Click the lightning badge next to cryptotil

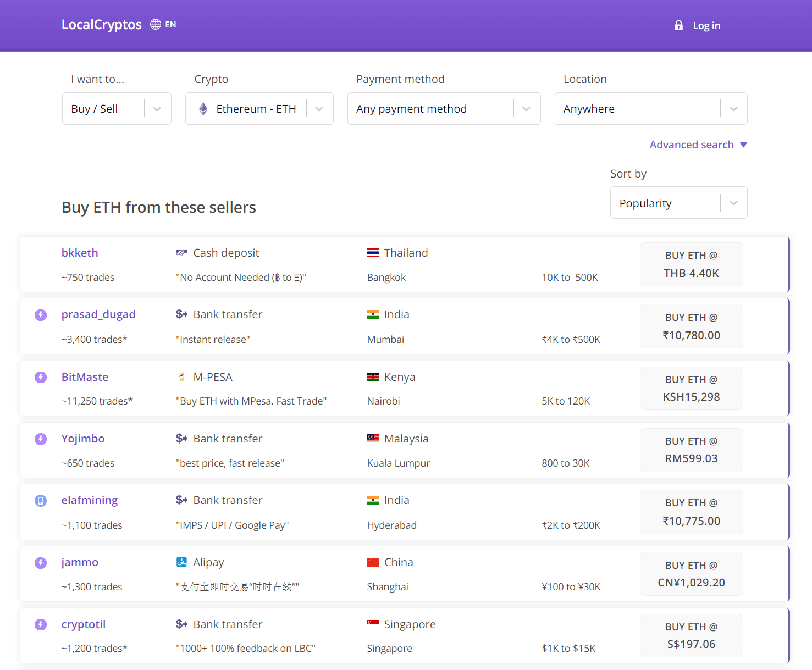tap(41, 624)
